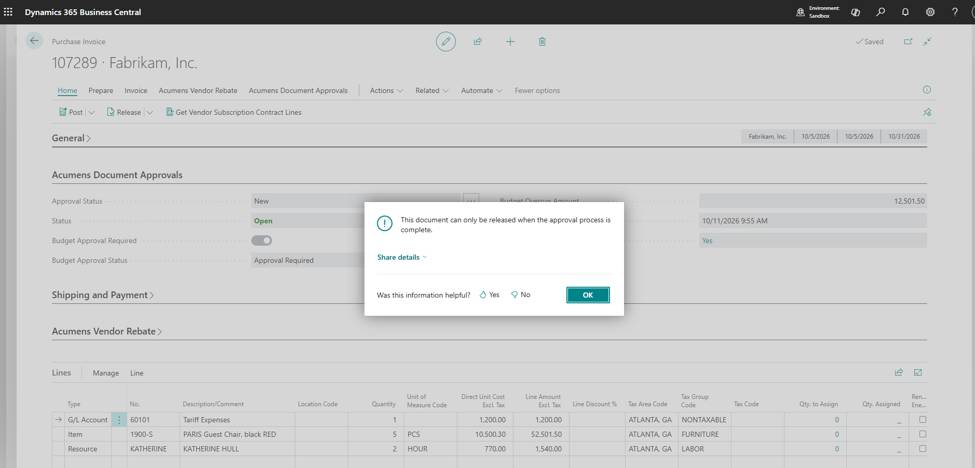The width and height of the screenshot is (975, 468).
Task: Show the FactBox info icon
Action: pyautogui.click(x=926, y=90)
